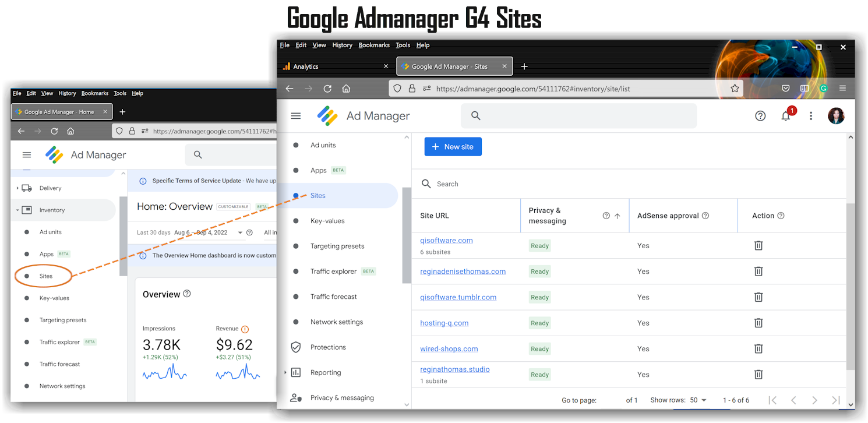Open Key-values in front sidebar
868x423 pixels.
pyautogui.click(x=327, y=221)
